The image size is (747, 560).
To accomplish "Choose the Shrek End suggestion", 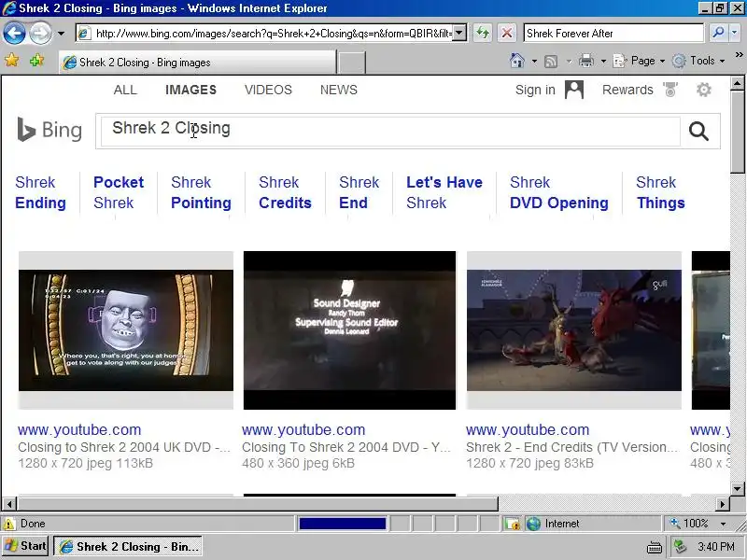I will point(359,192).
